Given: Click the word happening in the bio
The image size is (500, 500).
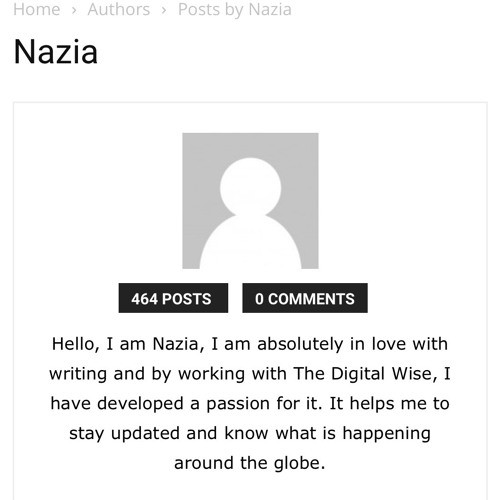Looking at the screenshot, I should (x=387, y=434).
